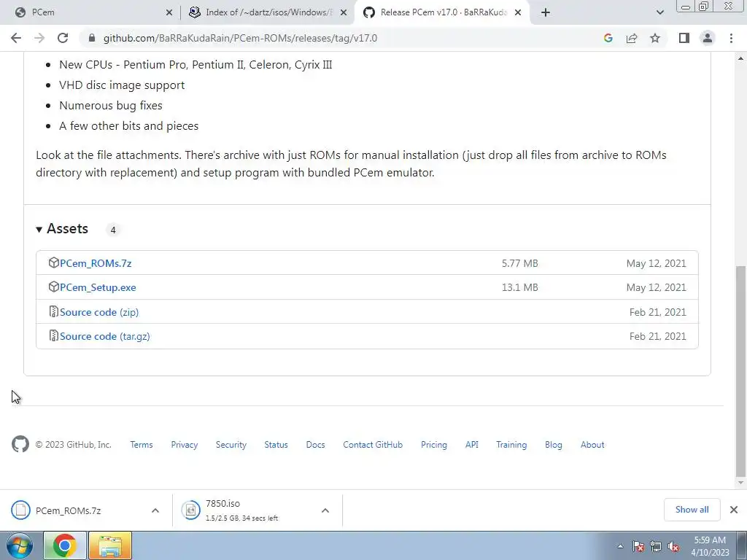Click the Action Center flag tray icon
The image size is (747, 560).
(x=638, y=546)
